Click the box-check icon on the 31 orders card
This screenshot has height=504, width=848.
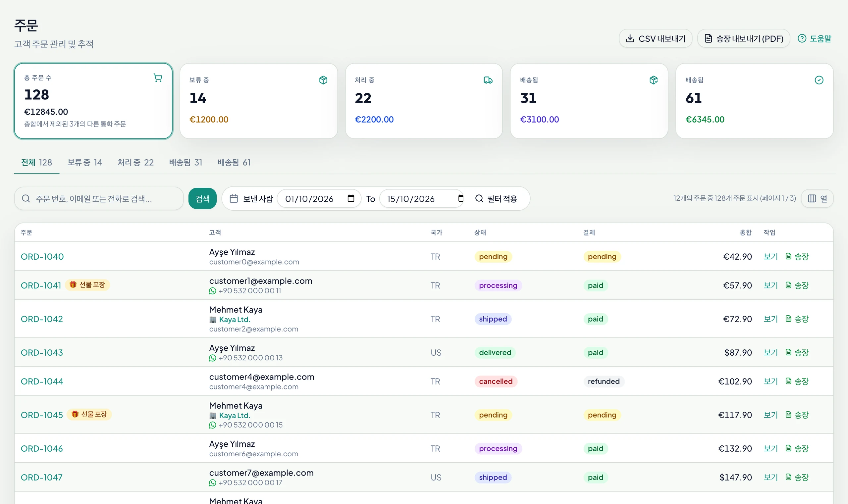654,80
